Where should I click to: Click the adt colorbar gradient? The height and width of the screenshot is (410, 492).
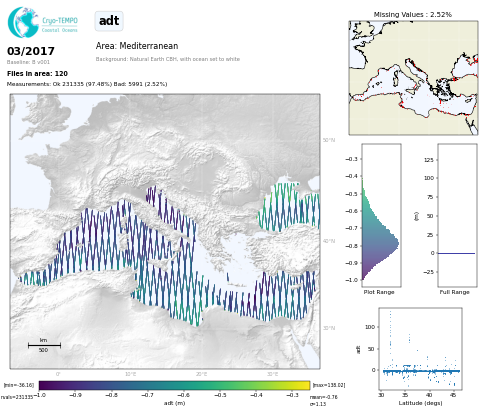coord(174,386)
